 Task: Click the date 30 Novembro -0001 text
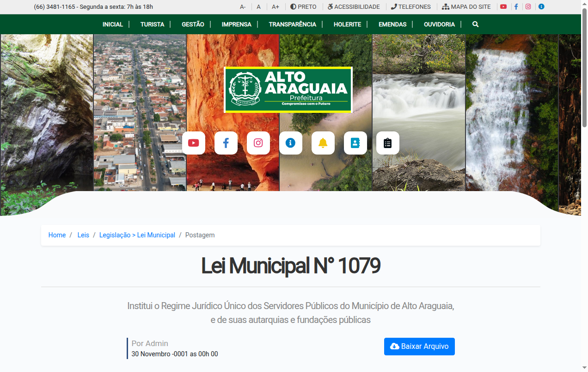pos(175,354)
